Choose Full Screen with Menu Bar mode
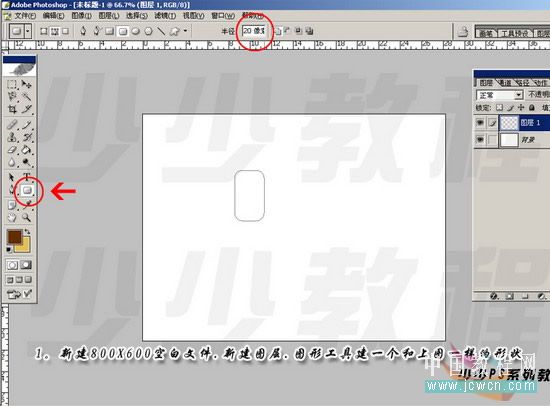 pyautogui.click(x=19, y=280)
